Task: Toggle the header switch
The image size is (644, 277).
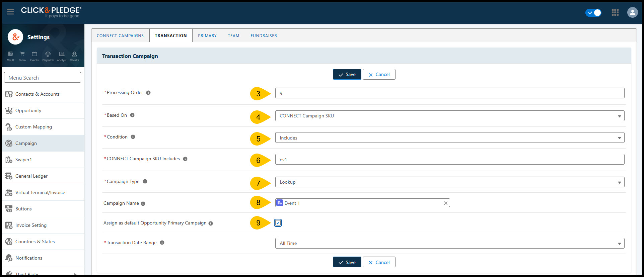Action: click(593, 13)
